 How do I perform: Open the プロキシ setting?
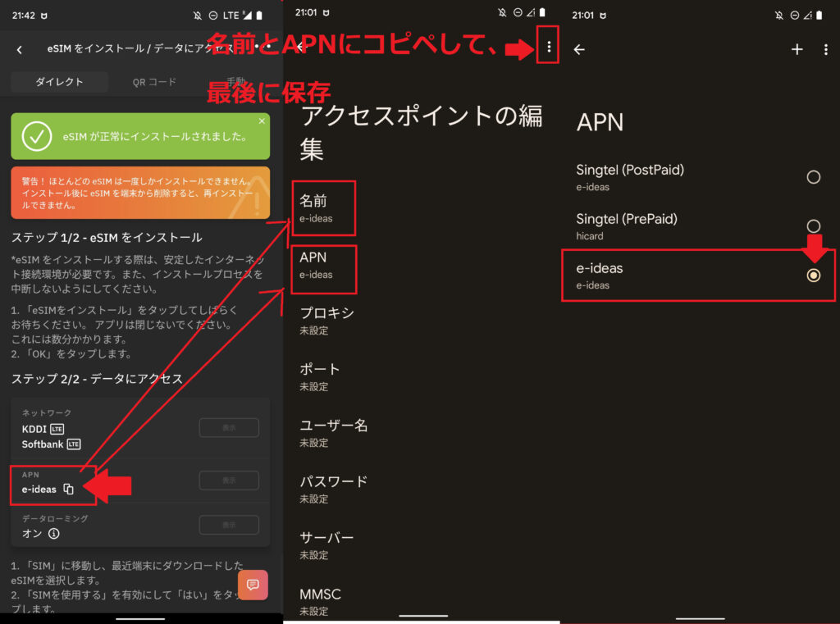pos(421,321)
